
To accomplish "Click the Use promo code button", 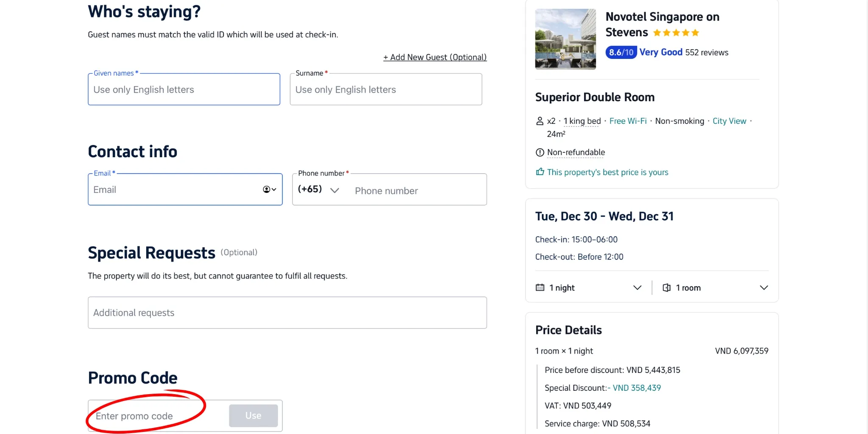I will pos(253,416).
